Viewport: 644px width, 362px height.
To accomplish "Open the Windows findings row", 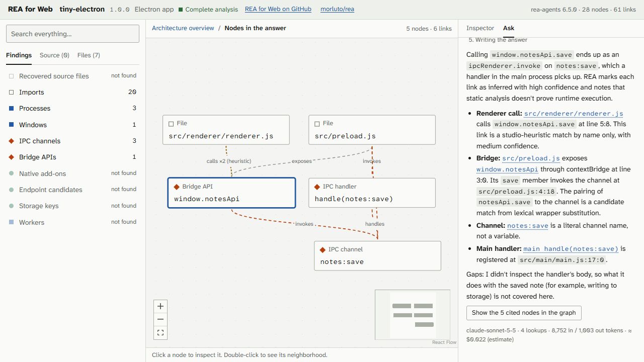I will click(x=72, y=125).
